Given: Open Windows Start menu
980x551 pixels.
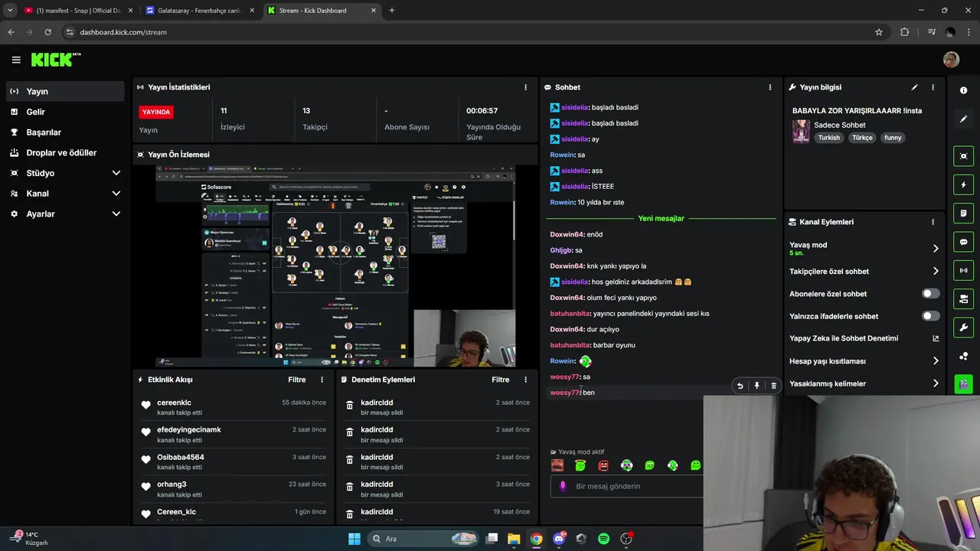Looking at the screenshot, I should (x=354, y=539).
